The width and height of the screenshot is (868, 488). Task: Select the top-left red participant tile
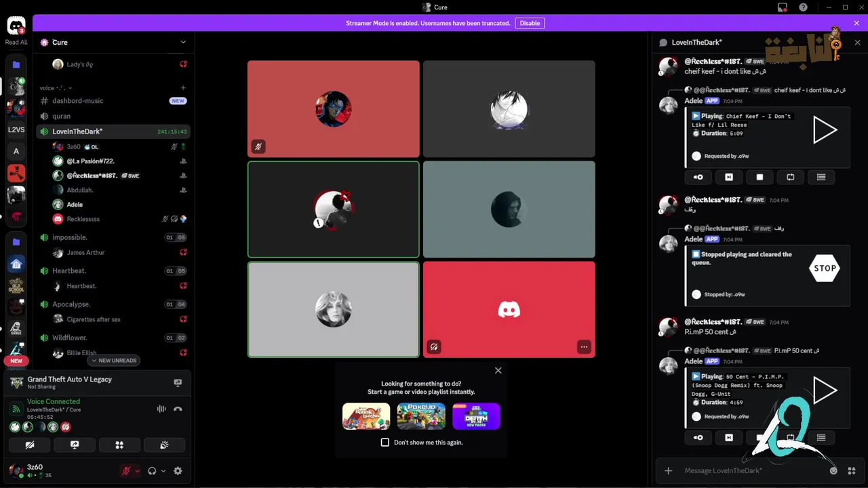coord(333,109)
